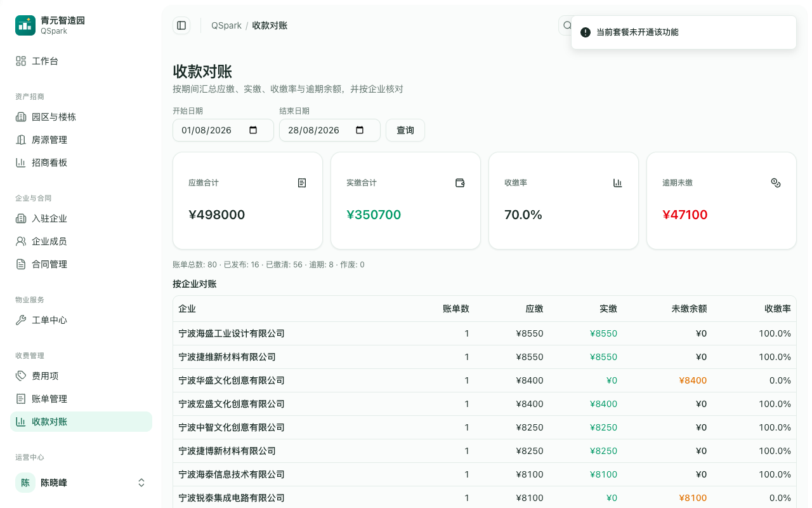The image size is (812, 508).
Task: Select row 宁波锐泰集成电路有限公司
Action: (485, 498)
